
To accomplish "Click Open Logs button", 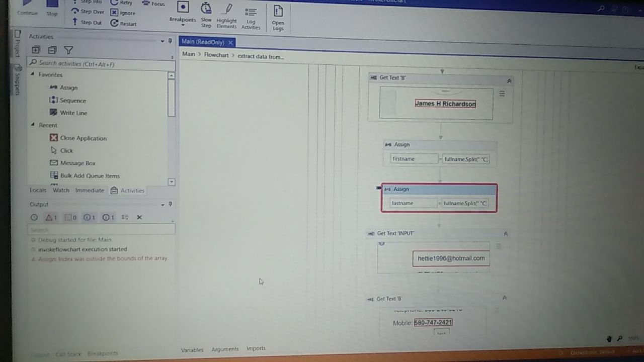I will pos(278,19).
